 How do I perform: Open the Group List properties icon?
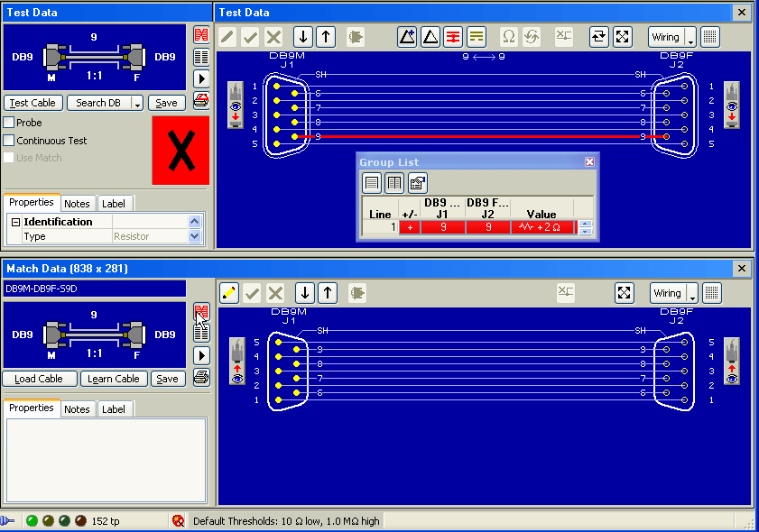416,182
